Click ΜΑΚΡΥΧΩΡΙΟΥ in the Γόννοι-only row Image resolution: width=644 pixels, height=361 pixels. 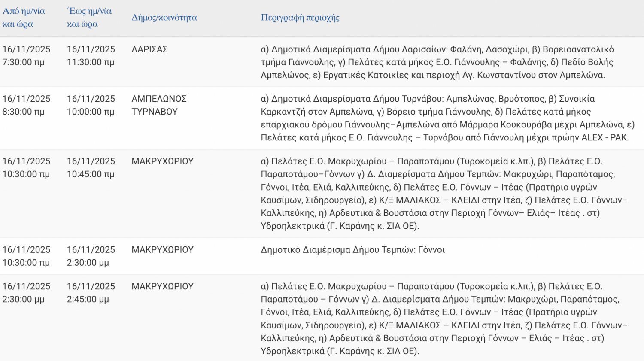[162, 250]
